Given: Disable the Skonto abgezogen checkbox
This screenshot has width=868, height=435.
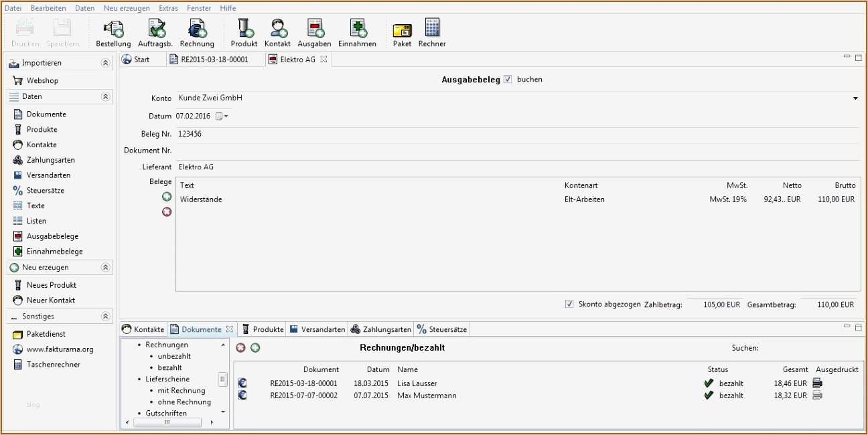Looking at the screenshot, I should tap(568, 304).
